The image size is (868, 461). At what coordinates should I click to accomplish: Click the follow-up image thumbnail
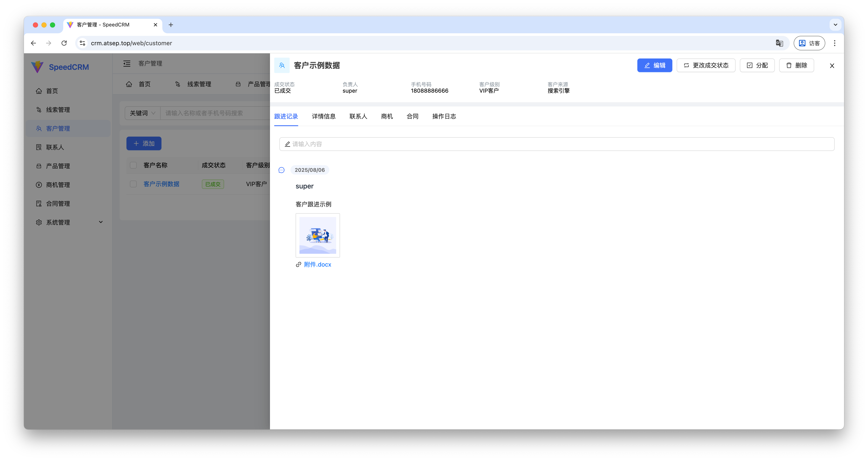coord(317,235)
